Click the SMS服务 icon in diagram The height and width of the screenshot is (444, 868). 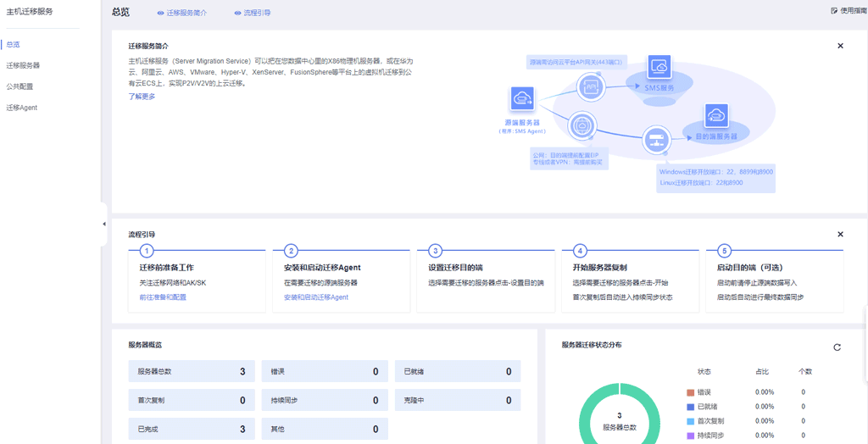(659, 67)
